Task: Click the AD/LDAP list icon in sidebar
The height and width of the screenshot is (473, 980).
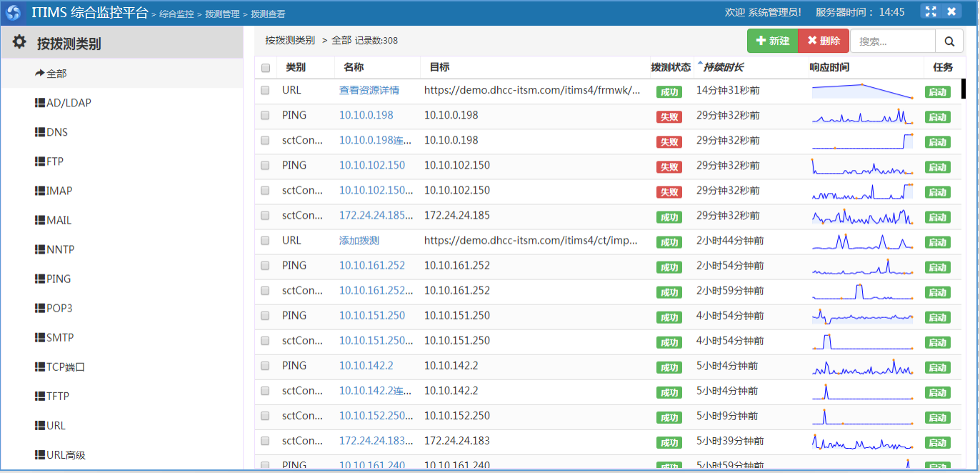Action: 40,103
